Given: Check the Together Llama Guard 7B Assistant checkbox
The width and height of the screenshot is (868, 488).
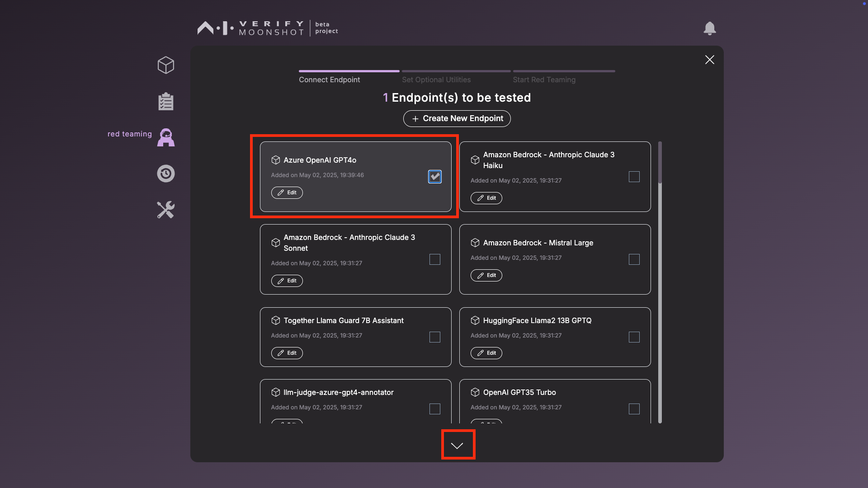Looking at the screenshot, I should click(435, 337).
